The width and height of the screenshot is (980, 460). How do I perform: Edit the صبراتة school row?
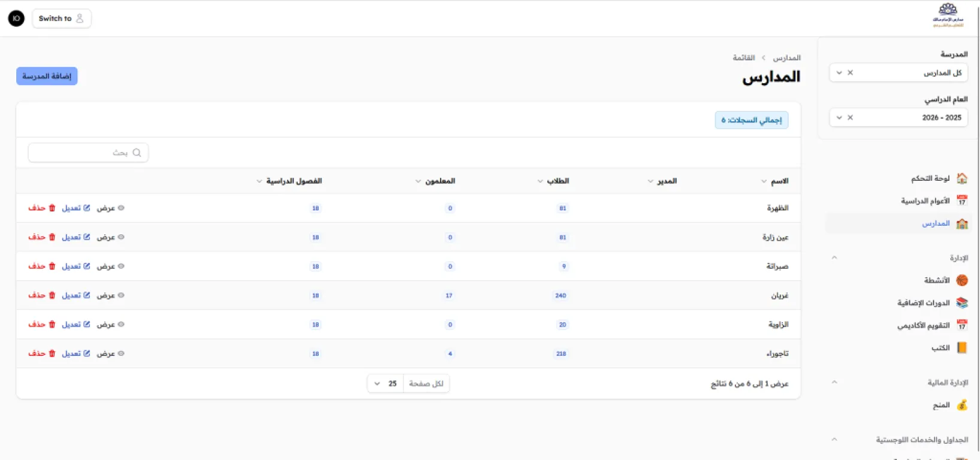point(76,267)
